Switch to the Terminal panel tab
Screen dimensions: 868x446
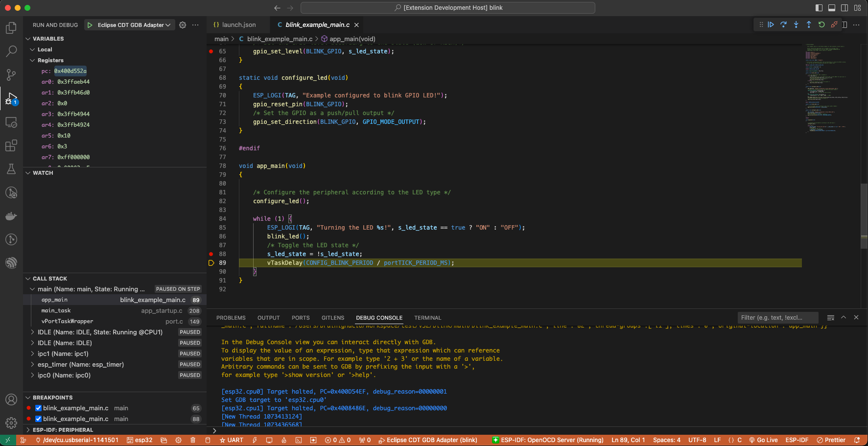click(x=427, y=318)
